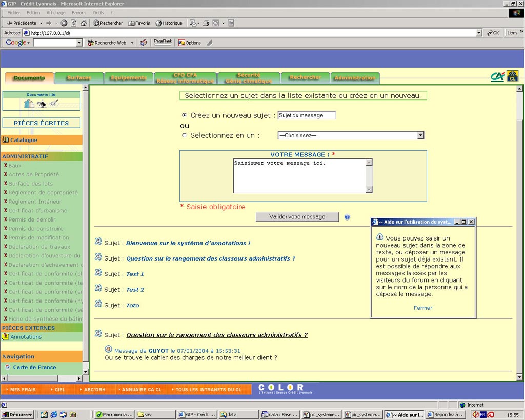Click the Google toolbar news icon
The width and height of the screenshot is (525, 420).
pos(144,43)
